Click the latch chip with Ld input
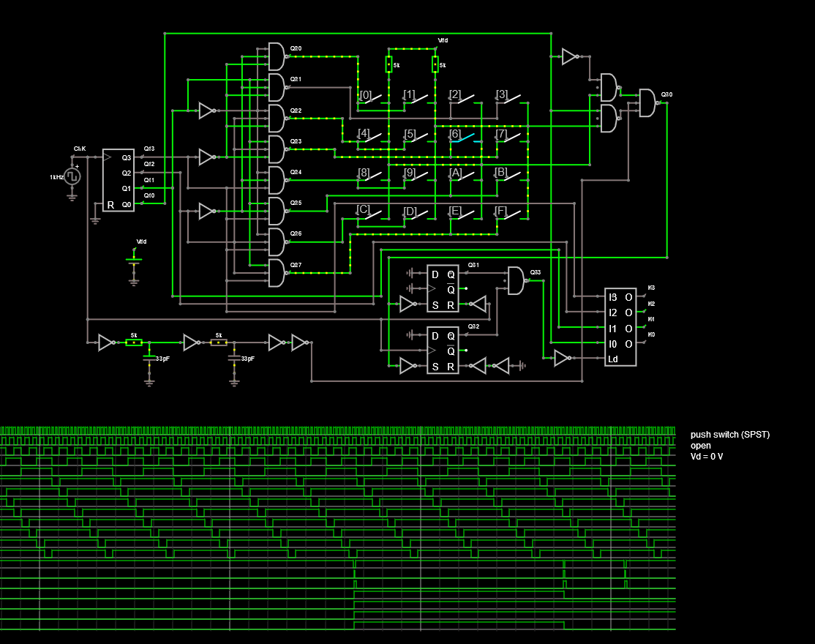The image size is (815, 644). point(620,327)
